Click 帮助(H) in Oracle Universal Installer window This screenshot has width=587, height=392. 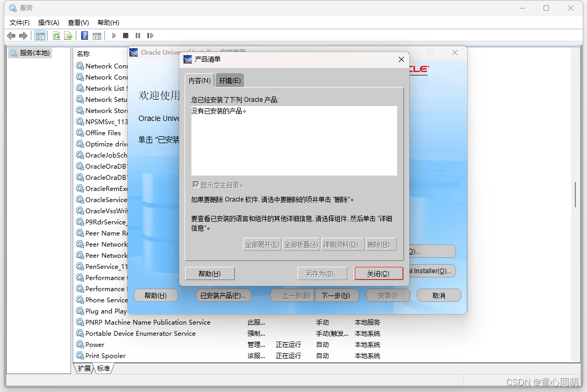156,295
